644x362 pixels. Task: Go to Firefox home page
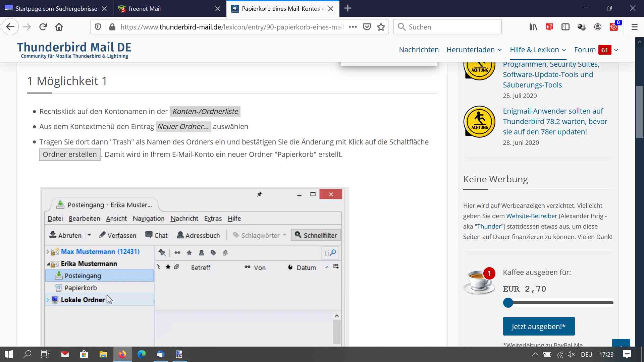[x=59, y=27]
